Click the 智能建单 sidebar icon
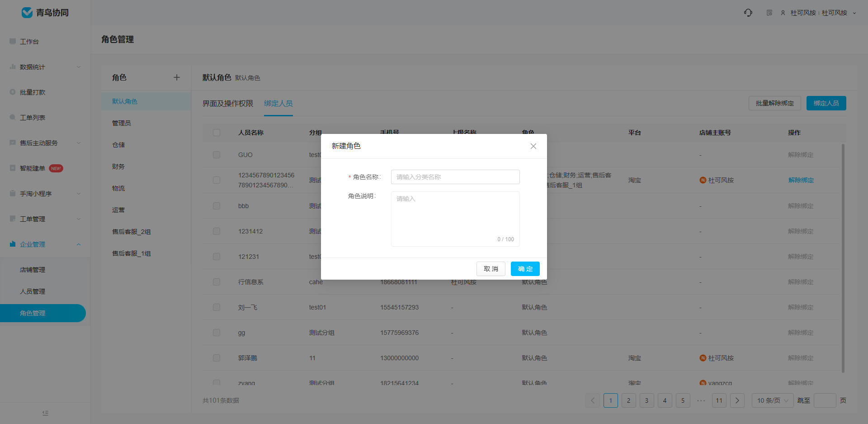 click(x=13, y=168)
